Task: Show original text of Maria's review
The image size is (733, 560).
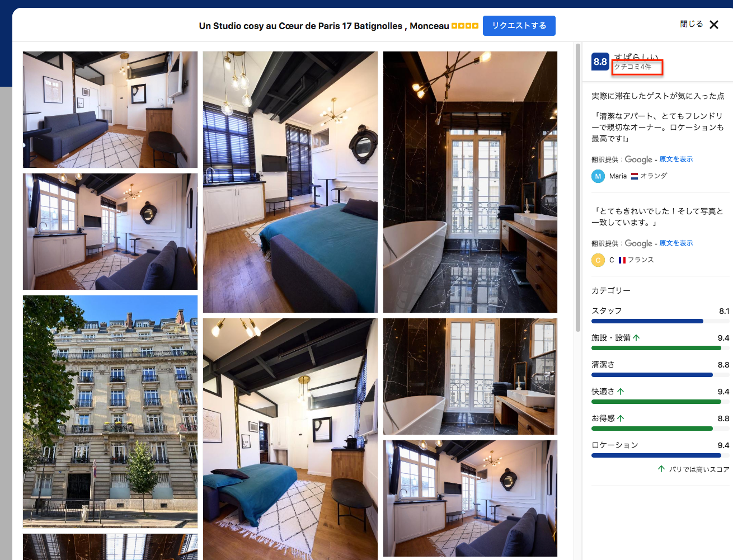Action: point(675,159)
